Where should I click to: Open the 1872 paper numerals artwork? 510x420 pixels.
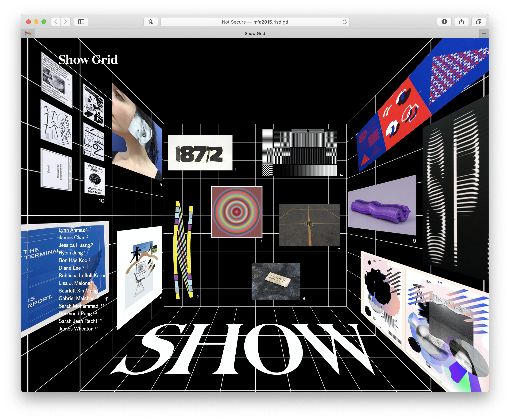[x=200, y=153]
